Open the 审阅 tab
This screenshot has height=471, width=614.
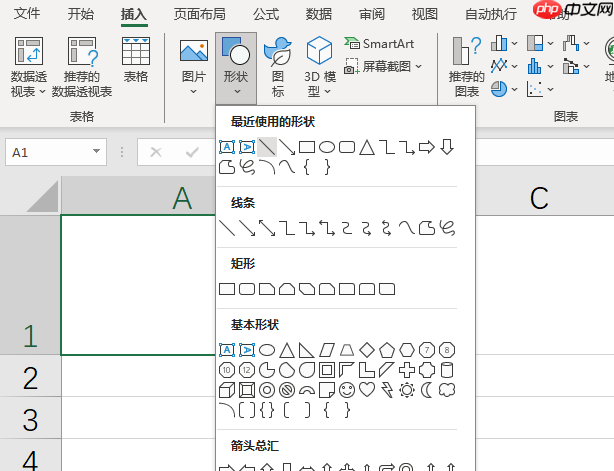(x=372, y=14)
